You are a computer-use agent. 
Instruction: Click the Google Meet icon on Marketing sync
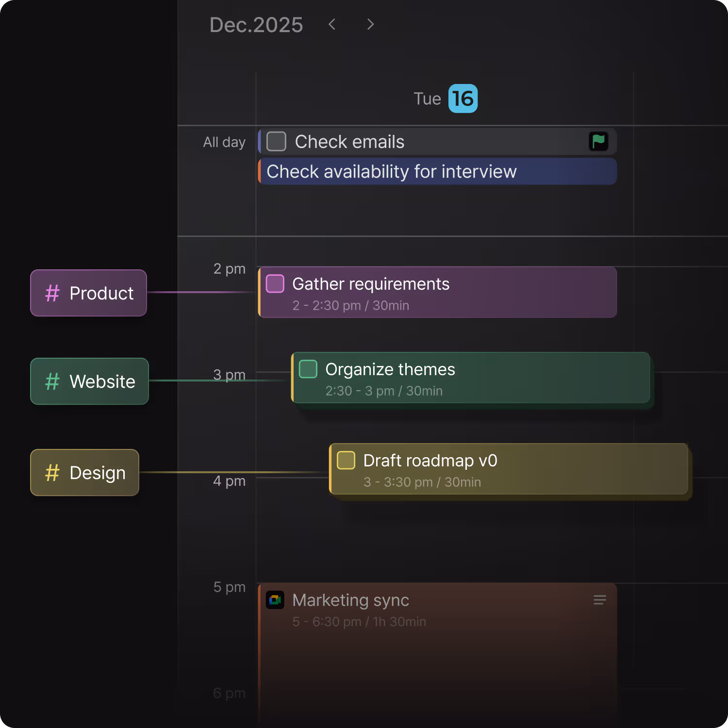[x=275, y=600]
